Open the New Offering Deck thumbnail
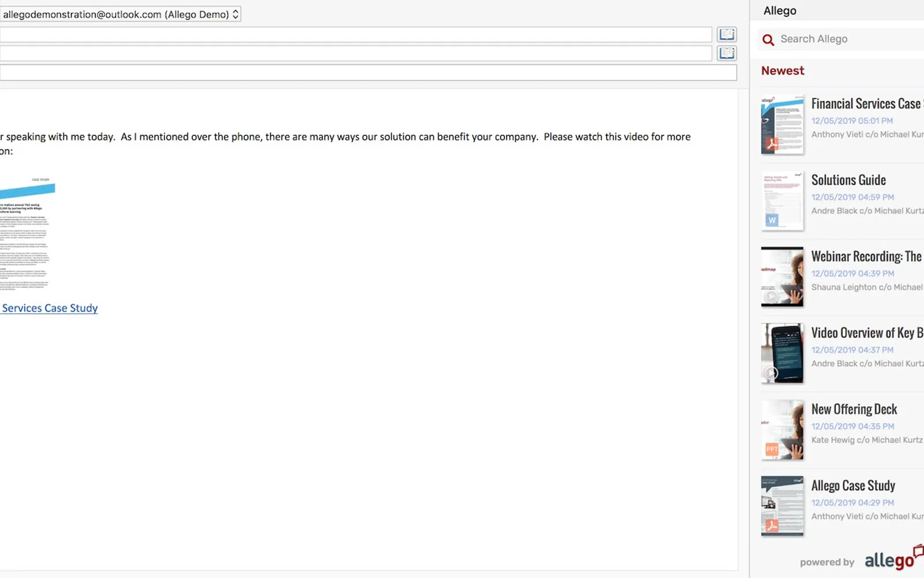The height and width of the screenshot is (578, 924). [x=783, y=429]
